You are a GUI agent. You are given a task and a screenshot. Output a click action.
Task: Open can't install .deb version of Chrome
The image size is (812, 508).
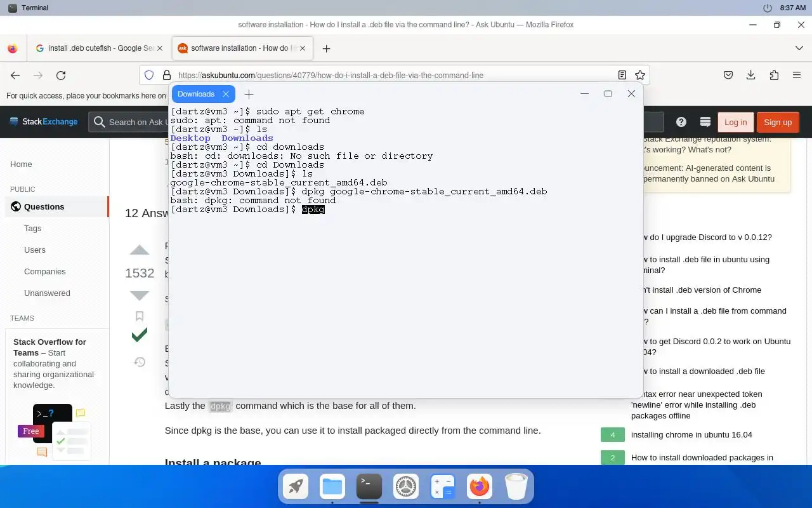pos(701,290)
